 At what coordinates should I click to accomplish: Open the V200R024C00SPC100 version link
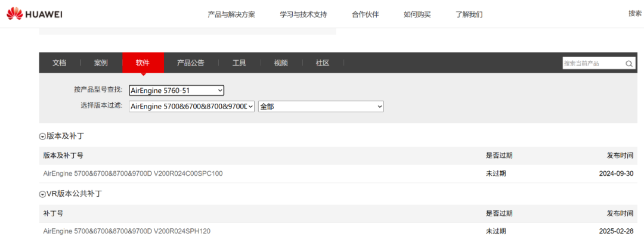click(x=133, y=173)
